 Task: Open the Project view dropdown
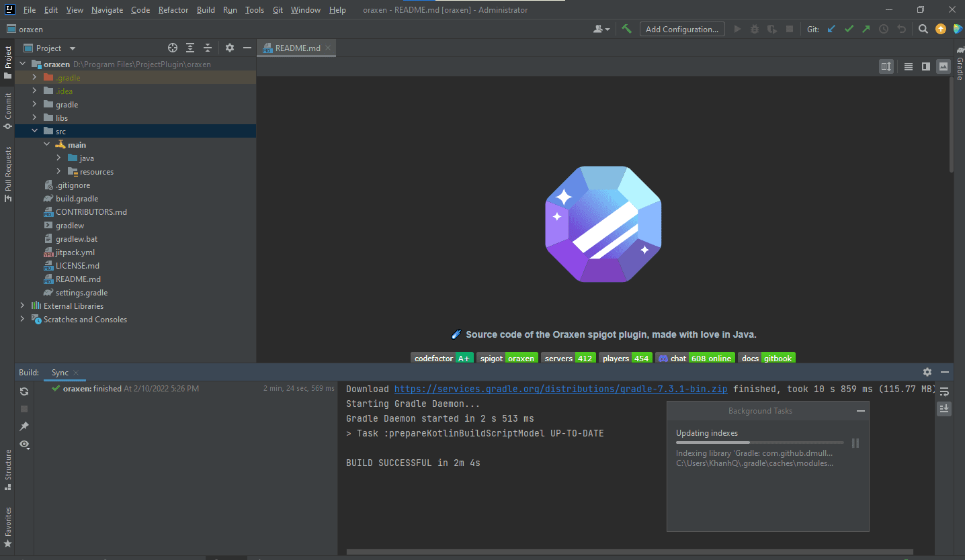pyautogui.click(x=73, y=48)
